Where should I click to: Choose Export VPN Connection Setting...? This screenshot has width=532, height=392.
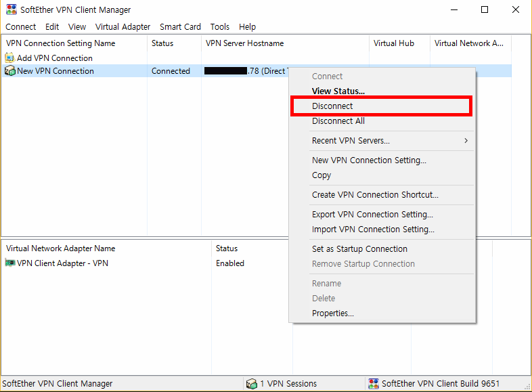point(382,215)
